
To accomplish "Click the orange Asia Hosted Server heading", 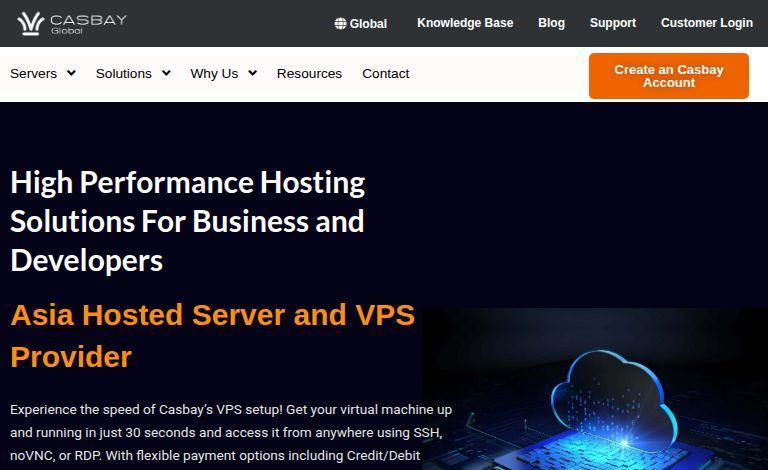I will pyautogui.click(x=213, y=335).
